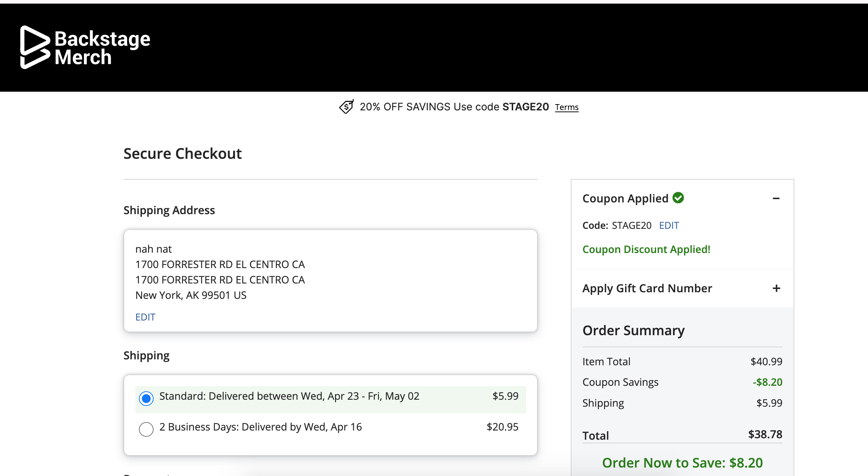Click the STAGE20 promo code text in banner
Image resolution: width=868 pixels, height=476 pixels.
[525, 107]
